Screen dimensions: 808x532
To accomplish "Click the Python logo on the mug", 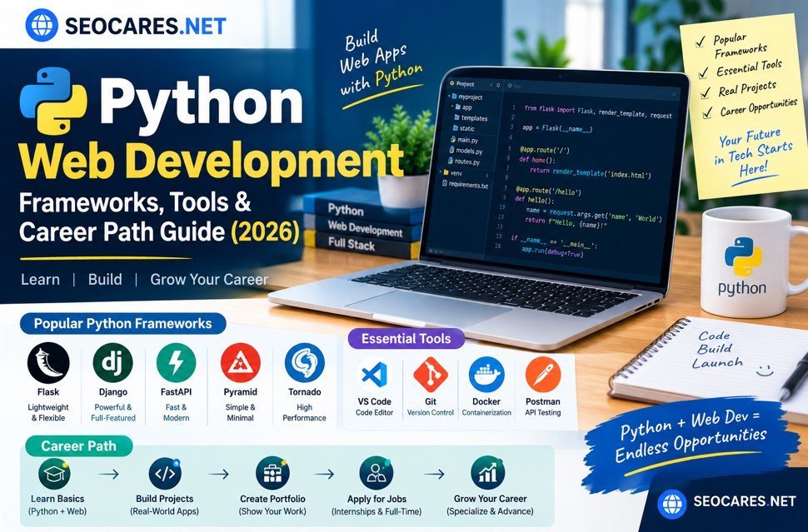I will 743,257.
